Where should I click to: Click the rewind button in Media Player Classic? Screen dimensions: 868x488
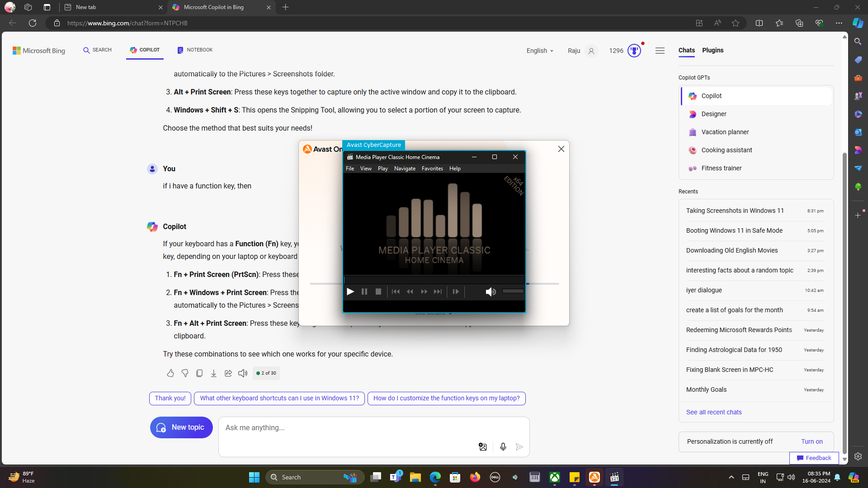pos(410,292)
